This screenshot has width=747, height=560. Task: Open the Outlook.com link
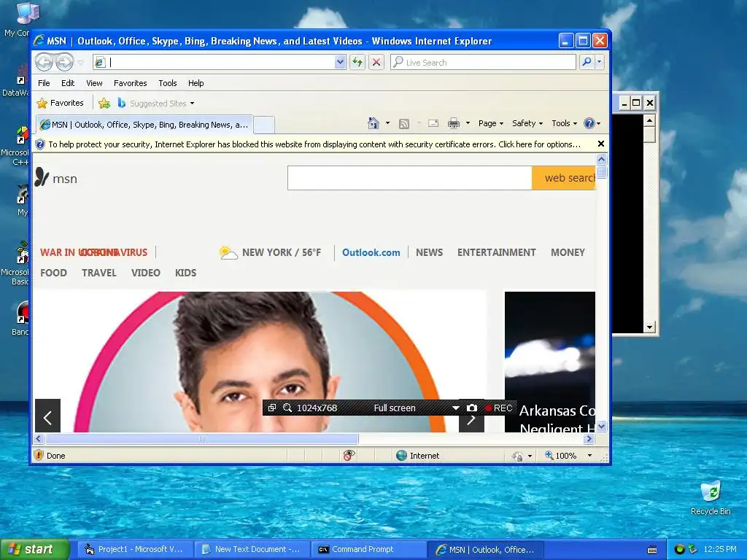click(371, 252)
